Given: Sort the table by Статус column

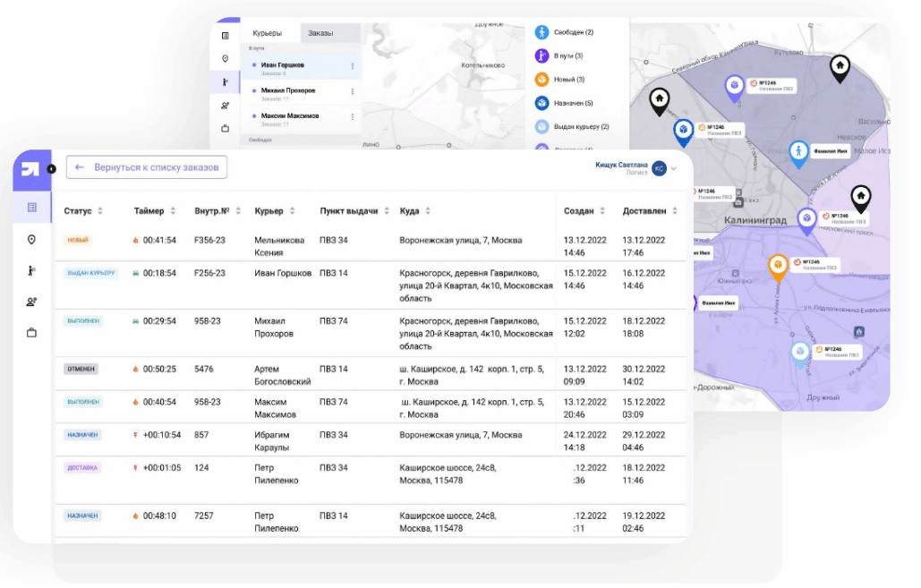Looking at the screenshot, I should click(x=100, y=211).
